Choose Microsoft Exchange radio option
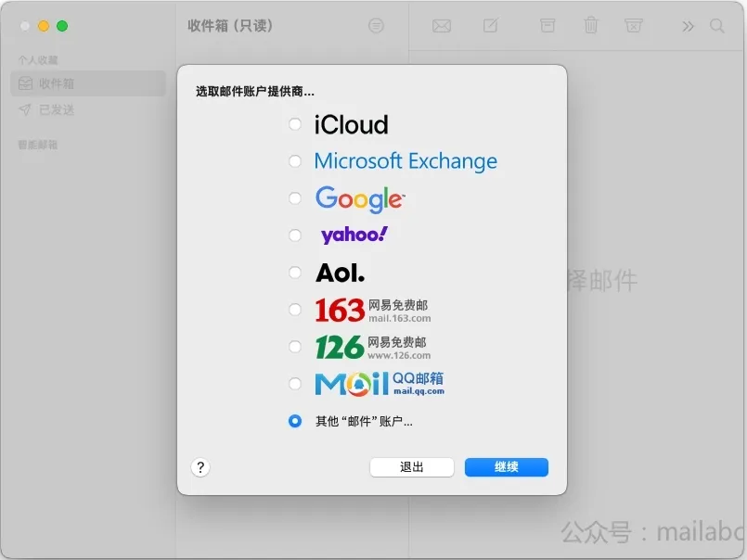 coord(295,161)
